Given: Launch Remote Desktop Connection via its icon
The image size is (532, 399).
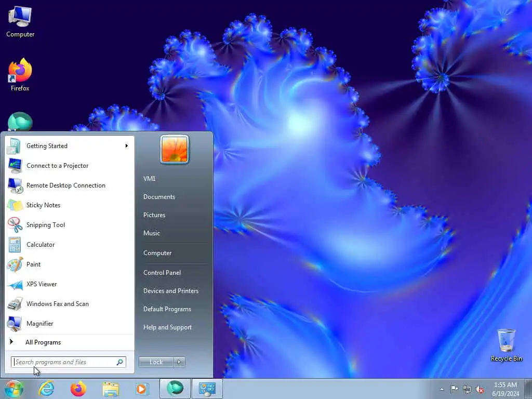Looking at the screenshot, I should pyautogui.click(x=15, y=185).
